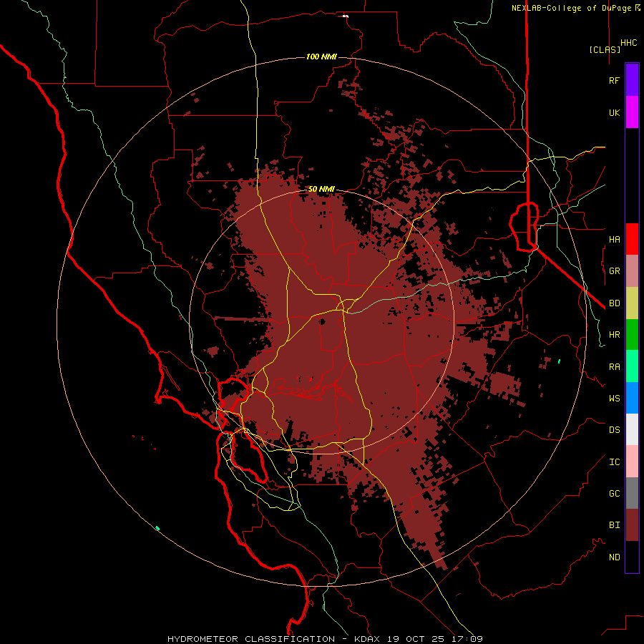Click the ND black legend swatch

632,557
